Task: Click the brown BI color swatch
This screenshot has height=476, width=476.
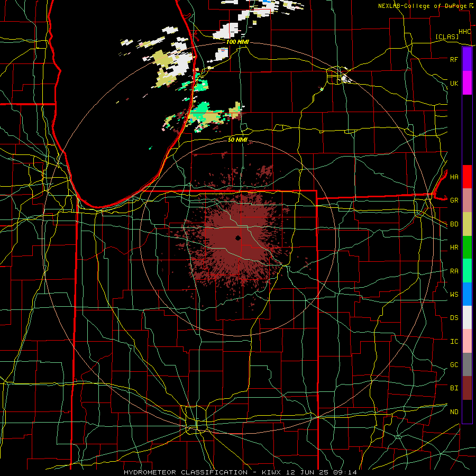Action: pyautogui.click(x=467, y=388)
